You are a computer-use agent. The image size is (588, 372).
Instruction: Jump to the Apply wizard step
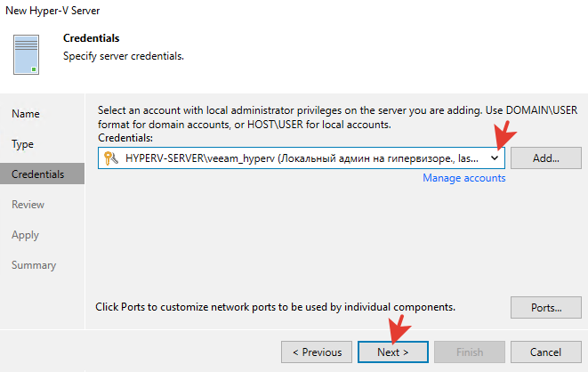point(26,235)
